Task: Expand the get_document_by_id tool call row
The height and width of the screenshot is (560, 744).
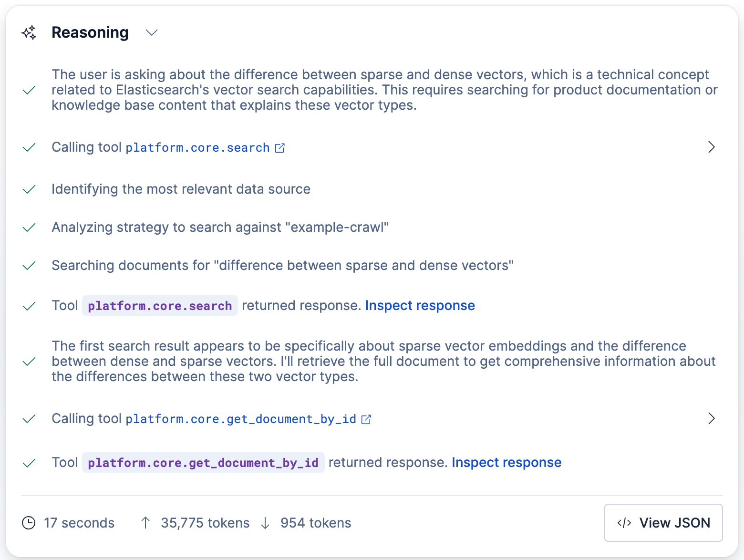Action: coord(711,418)
